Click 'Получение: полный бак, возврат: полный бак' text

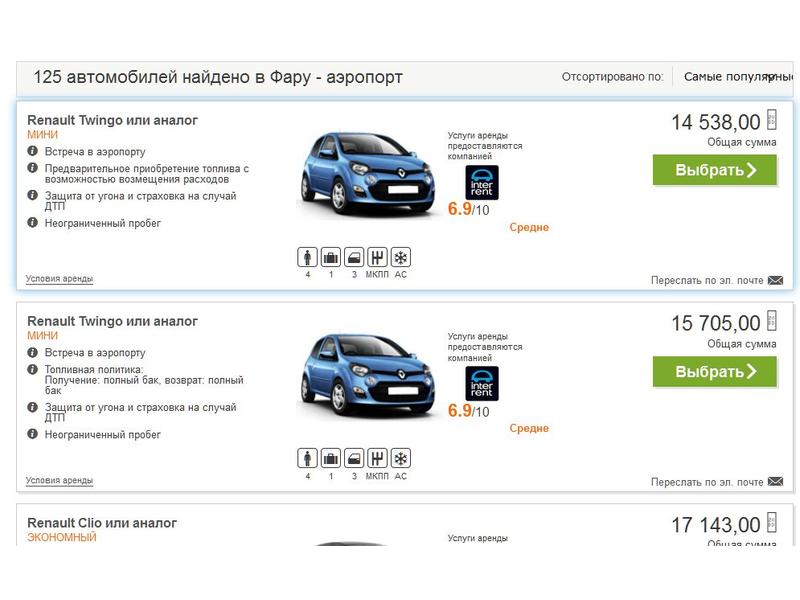tap(144, 385)
